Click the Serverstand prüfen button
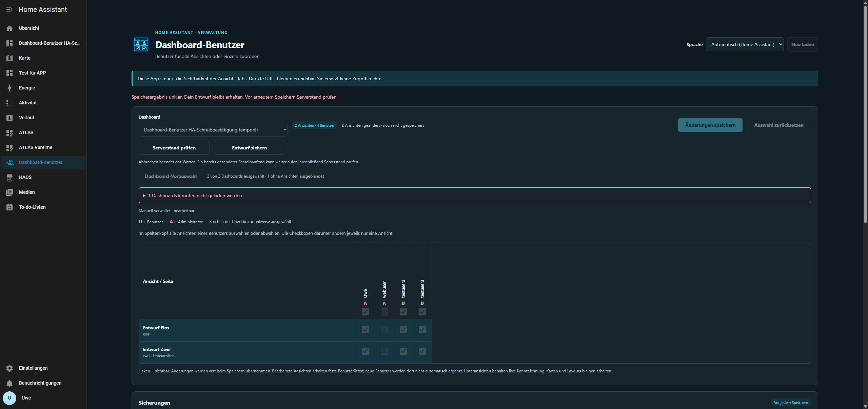 (x=174, y=148)
